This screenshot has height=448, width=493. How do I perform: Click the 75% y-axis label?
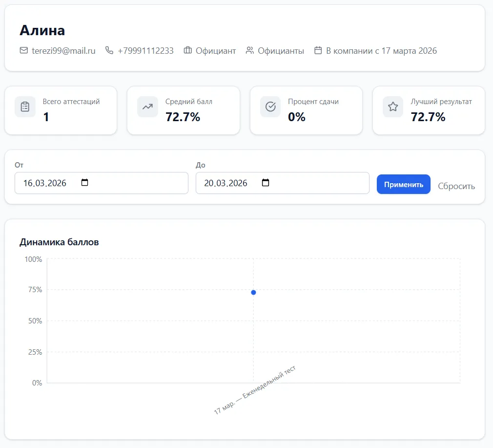[35, 289]
